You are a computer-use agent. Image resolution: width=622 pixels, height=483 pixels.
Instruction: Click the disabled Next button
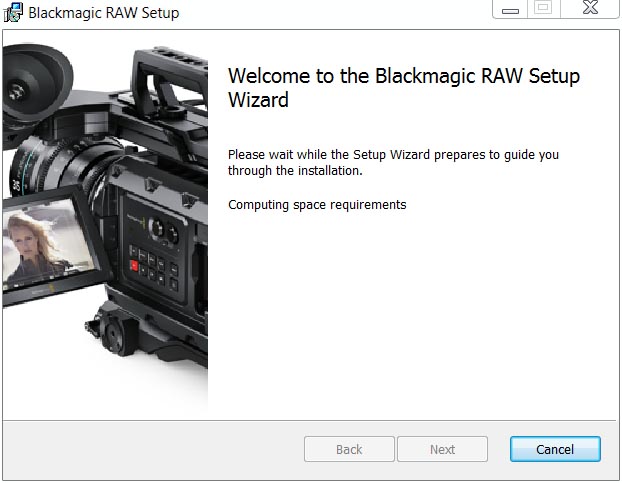[x=442, y=449]
